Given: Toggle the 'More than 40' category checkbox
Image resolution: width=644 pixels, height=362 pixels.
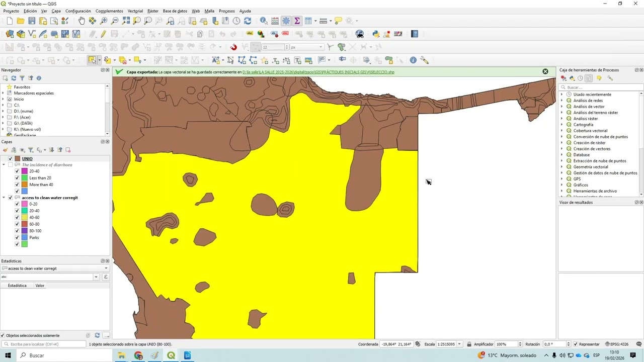Looking at the screenshot, I should click(x=17, y=185).
